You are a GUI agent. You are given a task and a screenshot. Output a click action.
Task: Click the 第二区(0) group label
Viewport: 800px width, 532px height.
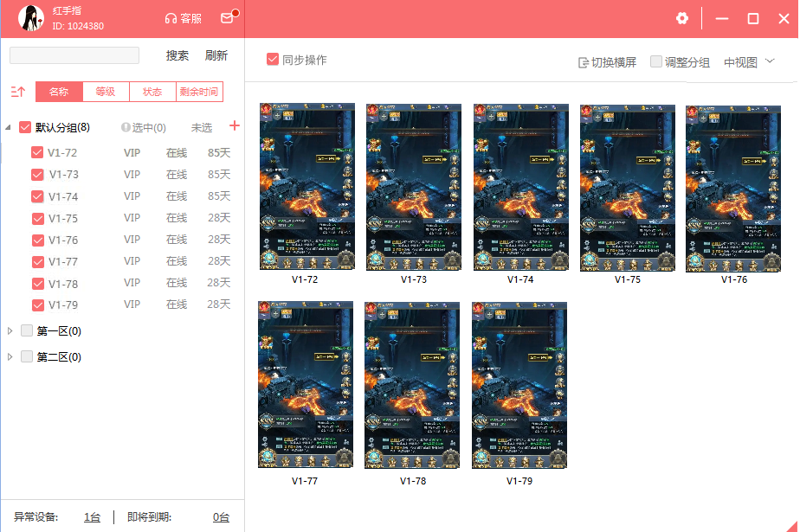[59, 356]
